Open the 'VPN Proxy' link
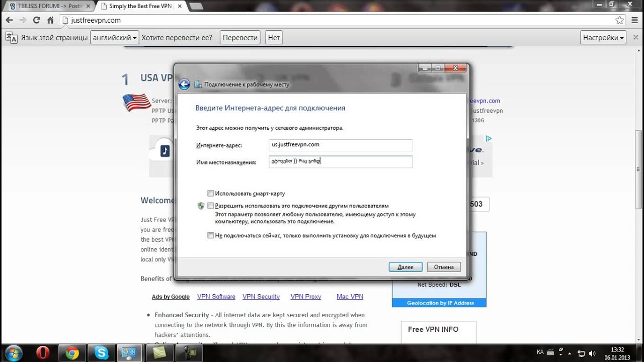This screenshot has width=644, height=362. (306, 297)
